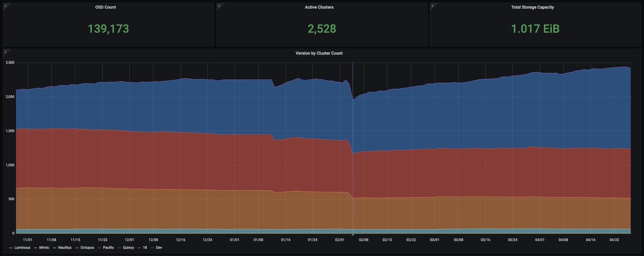Viewport: 644px width, 256px height.
Task: Open Total Storage Capacity panel title dropdown
Action: pyautogui.click(x=532, y=7)
